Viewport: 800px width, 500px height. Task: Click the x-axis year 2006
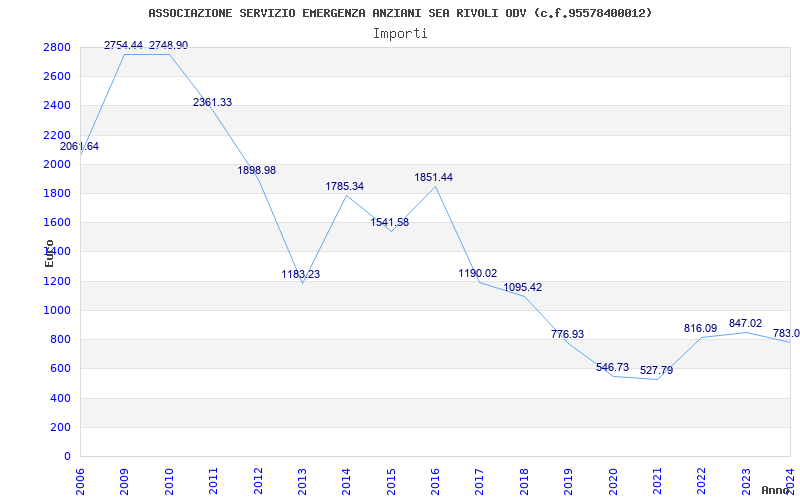click(80, 481)
